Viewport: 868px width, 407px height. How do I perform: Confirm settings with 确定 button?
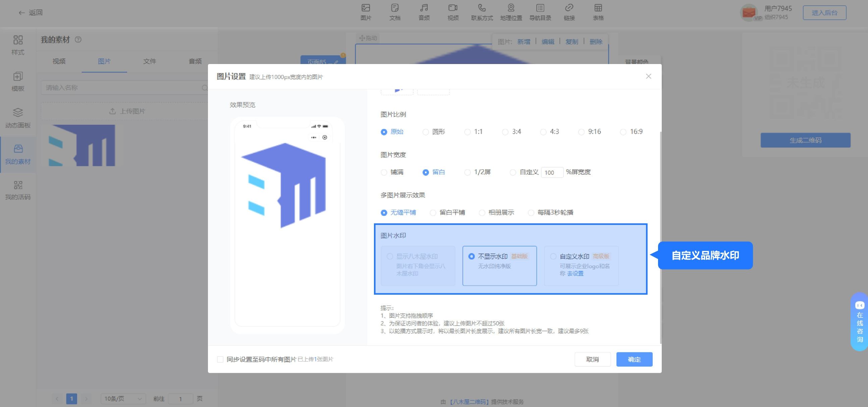coord(634,359)
